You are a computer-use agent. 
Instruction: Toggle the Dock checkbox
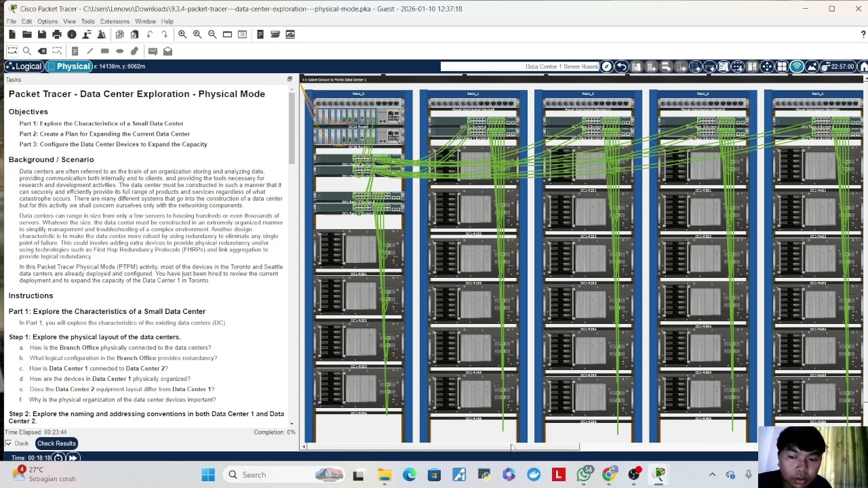(9, 444)
